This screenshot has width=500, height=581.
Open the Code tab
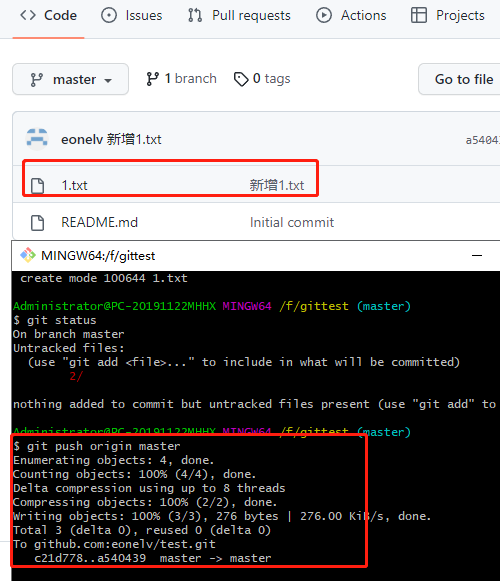(48, 16)
